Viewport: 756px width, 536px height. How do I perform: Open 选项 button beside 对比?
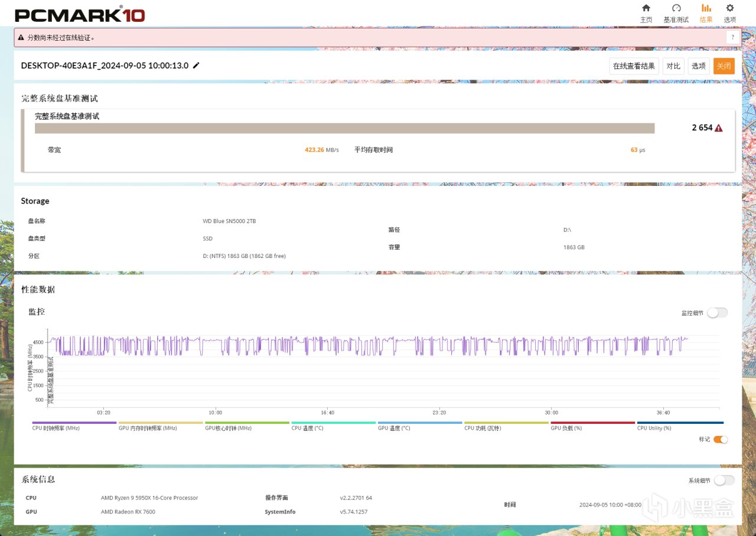point(699,66)
